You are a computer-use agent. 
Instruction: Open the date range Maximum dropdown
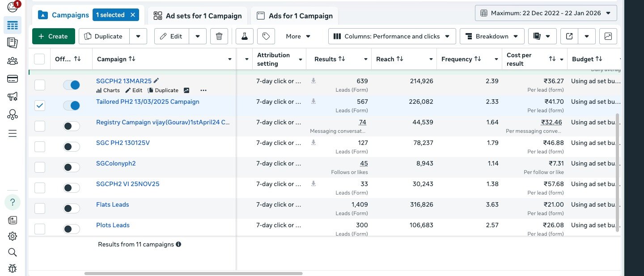click(546, 13)
